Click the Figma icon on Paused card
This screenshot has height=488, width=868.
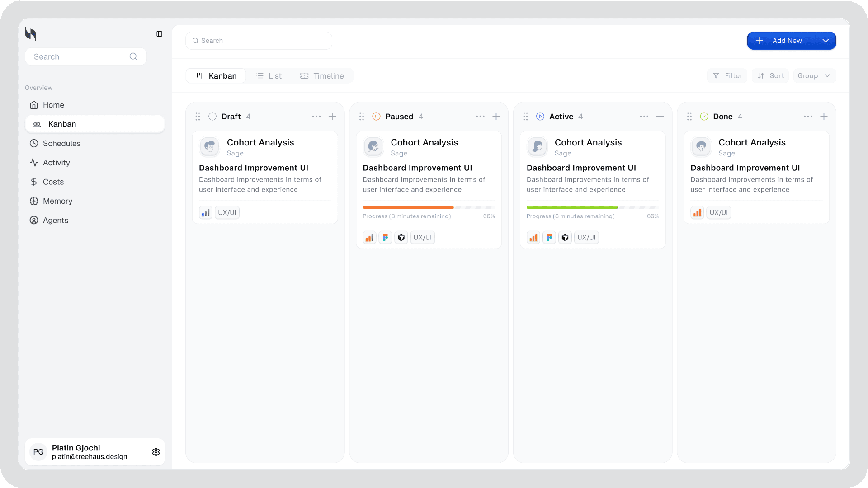point(385,238)
